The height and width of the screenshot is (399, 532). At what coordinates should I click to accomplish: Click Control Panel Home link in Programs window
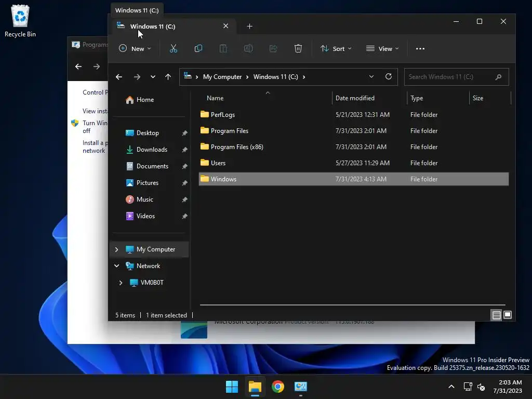pyautogui.click(x=96, y=92)
